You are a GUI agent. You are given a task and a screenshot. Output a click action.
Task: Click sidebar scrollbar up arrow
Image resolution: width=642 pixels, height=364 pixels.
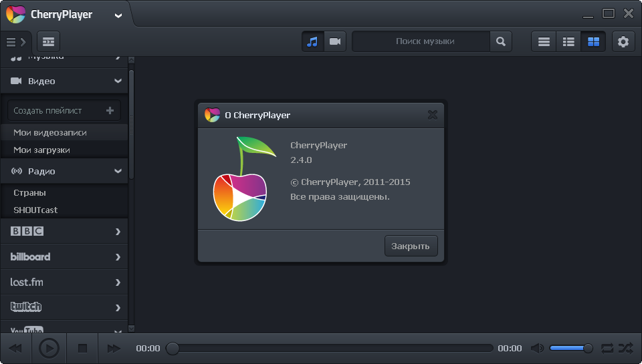132,59
